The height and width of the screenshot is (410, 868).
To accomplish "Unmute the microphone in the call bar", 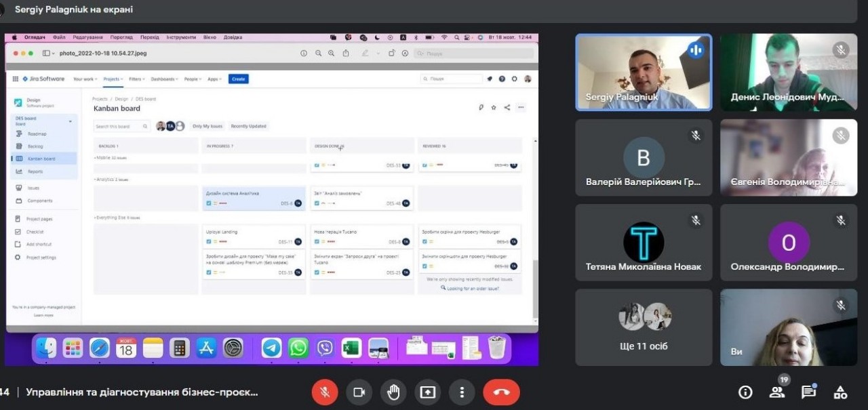I will point(325,392).
